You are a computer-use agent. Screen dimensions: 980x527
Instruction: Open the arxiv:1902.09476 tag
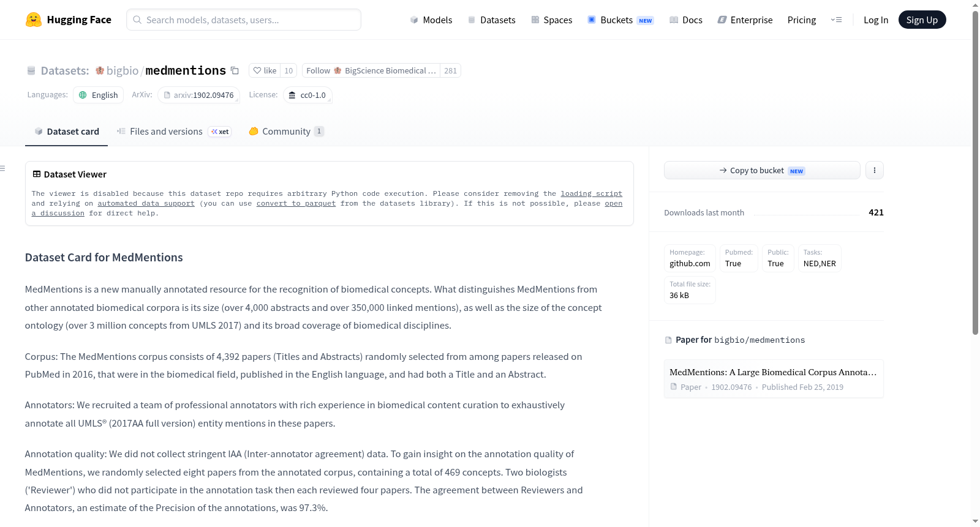[x=198, y=95]
